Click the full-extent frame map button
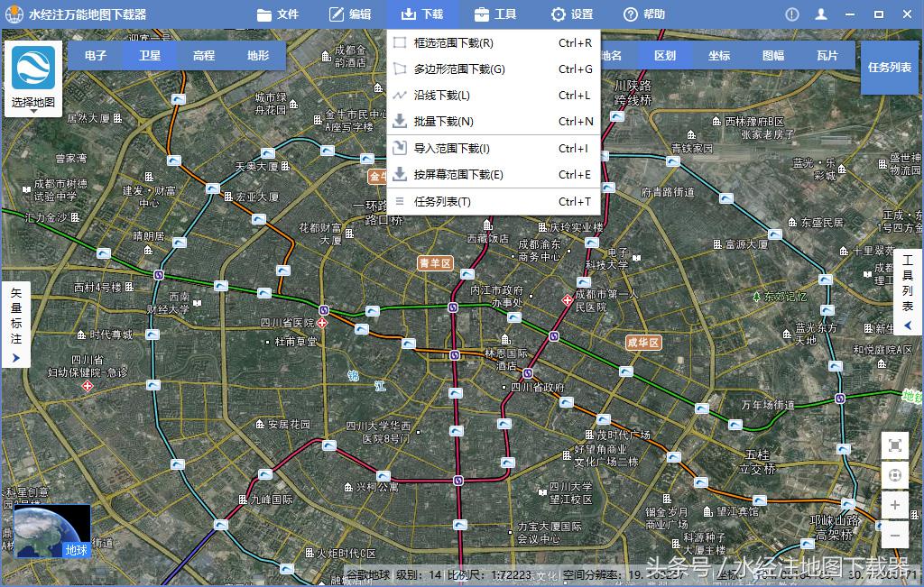Image resolution: width=924 pixels, height=587 pixels. [x=894, y=445]
